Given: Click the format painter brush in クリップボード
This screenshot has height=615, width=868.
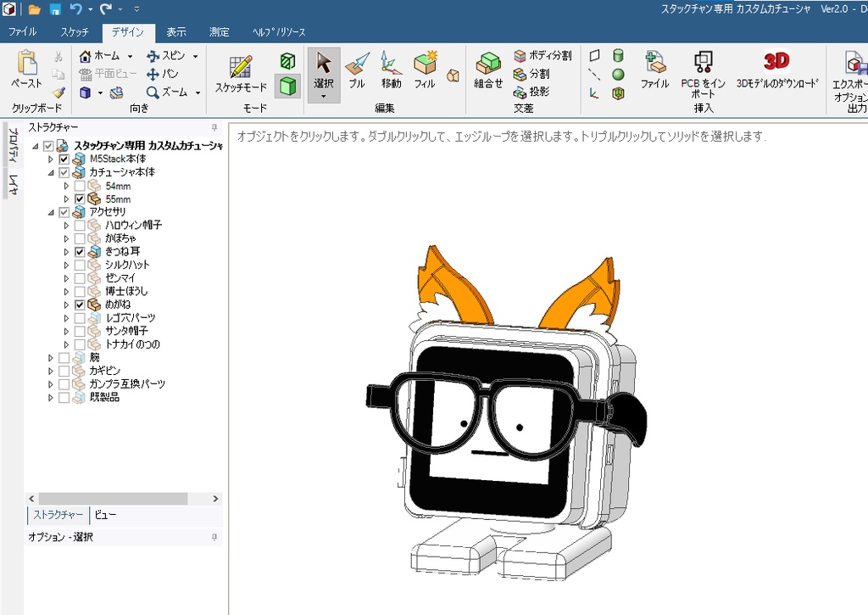Looking at the screenshot, I should click(x=58, y=92).
